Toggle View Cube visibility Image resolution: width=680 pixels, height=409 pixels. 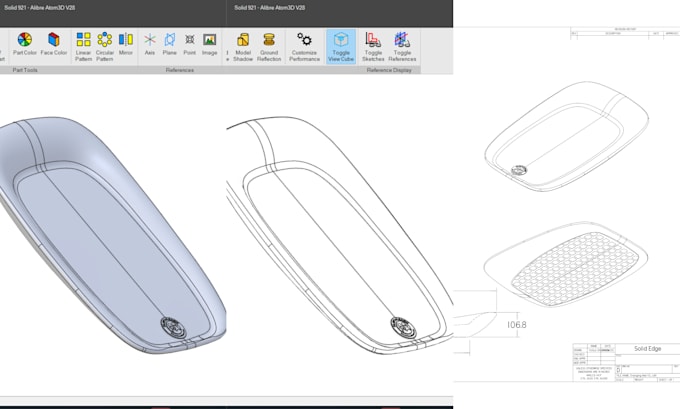[x=341, y=46]
